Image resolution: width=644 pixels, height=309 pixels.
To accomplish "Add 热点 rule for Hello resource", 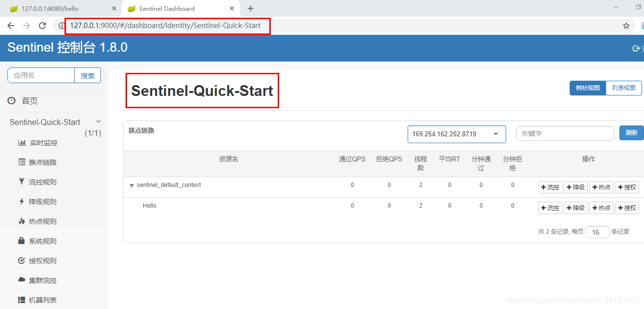I will click(x=601, y=208).
